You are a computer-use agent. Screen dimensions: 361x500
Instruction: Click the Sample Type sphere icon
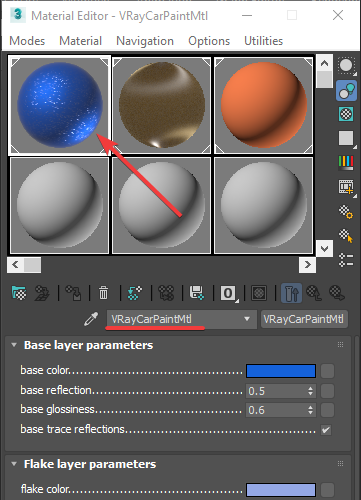coord(346,66)
